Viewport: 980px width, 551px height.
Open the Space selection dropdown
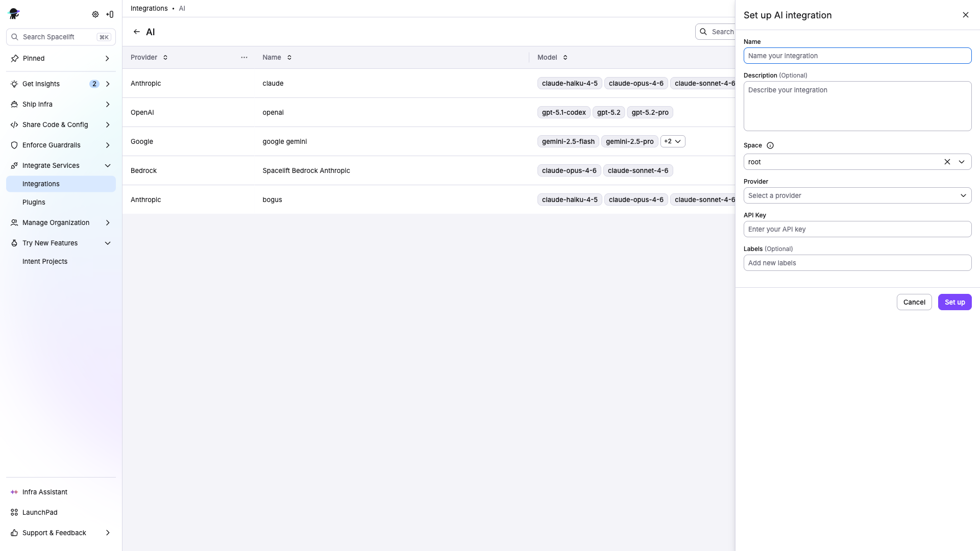[x=962, y=162]
